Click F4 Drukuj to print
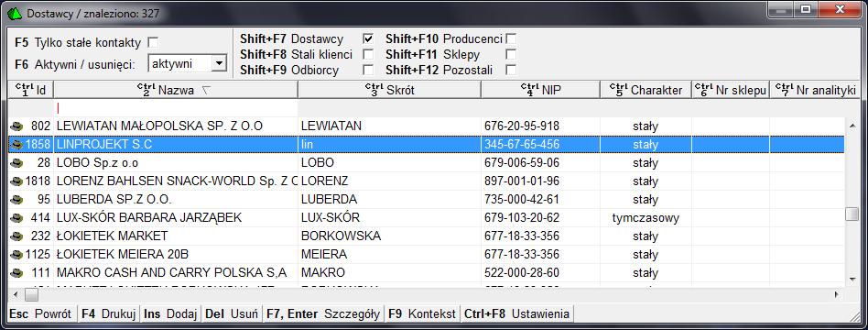The height and width of the screenshot is (330, 868). coord(108,313)
